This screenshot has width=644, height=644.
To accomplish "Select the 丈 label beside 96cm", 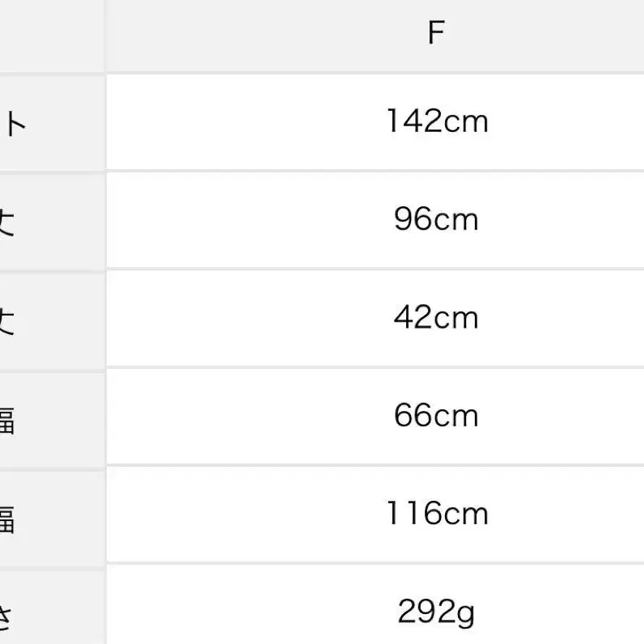I will click(8, 221).
